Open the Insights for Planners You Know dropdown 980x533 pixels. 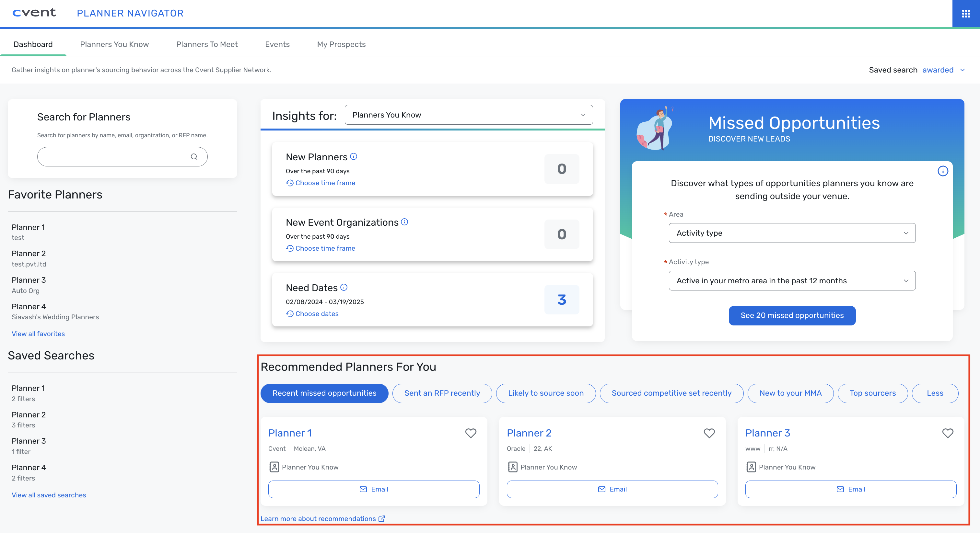(x=469, y=115)
